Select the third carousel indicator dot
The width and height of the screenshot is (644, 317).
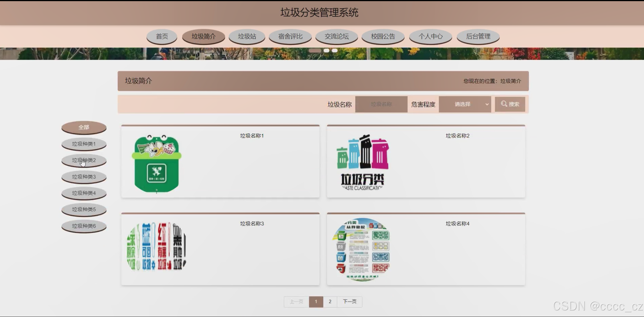tap(335, 50)
